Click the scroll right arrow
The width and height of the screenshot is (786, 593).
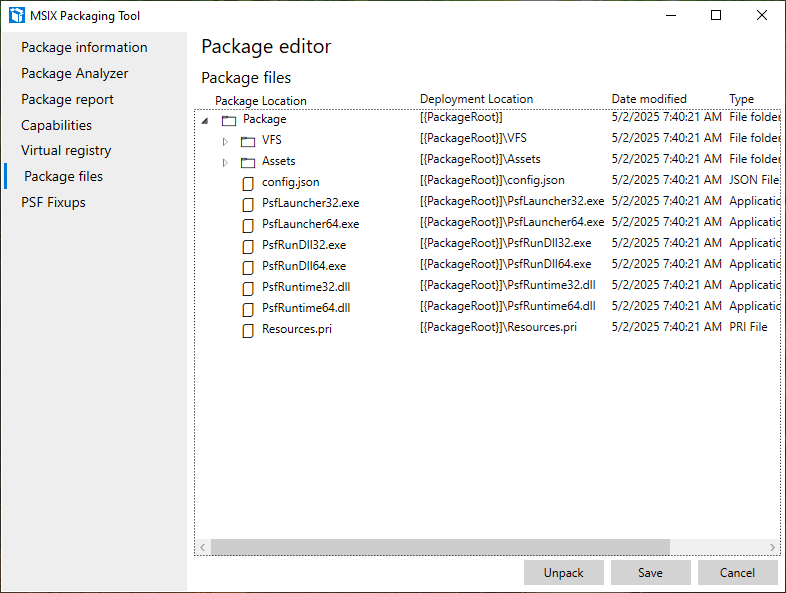[772, 547]
